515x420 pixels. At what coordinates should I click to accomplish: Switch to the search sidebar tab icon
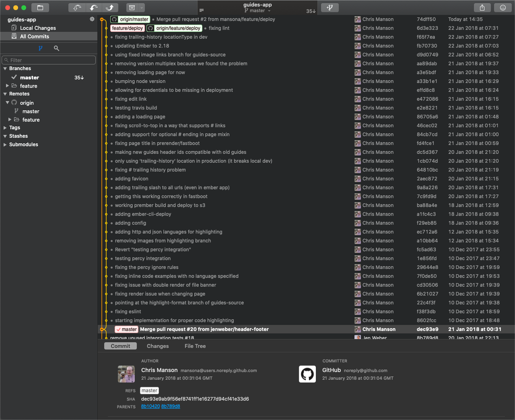56,49
